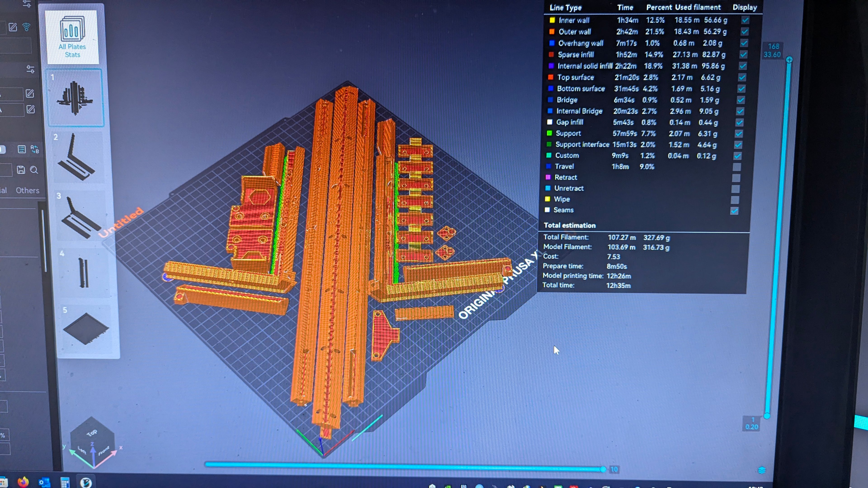Hide Support lines using its checkbox
Screen dimensions: 868x488
coord(739,134)
